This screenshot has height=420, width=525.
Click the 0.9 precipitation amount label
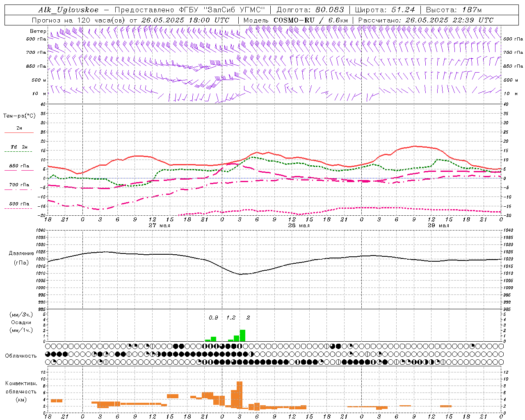click(x=213, y=318)
